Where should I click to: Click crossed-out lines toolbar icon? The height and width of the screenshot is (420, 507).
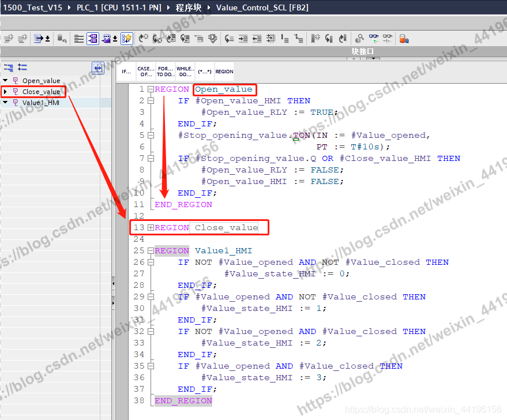coord(299,39)
